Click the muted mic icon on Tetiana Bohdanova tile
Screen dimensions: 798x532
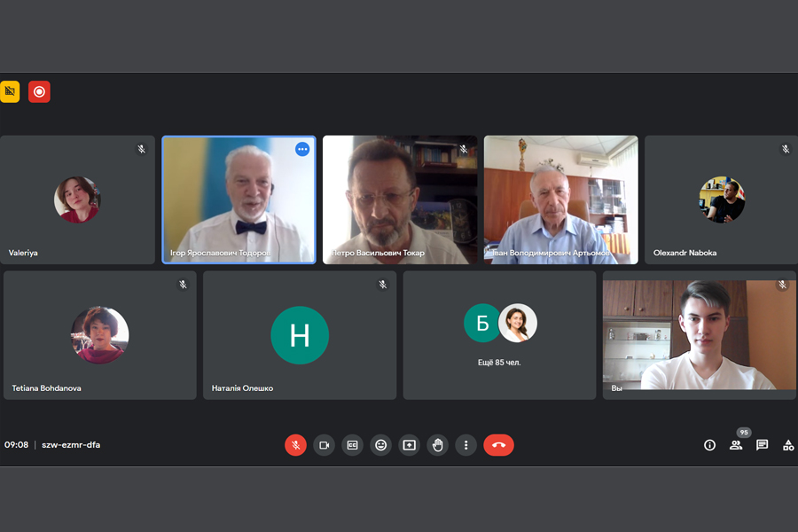(x=183, y=285)
